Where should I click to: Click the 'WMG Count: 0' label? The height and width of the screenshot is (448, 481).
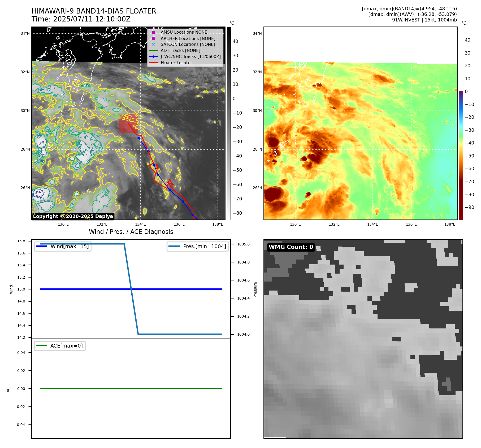(x=291, y=247)
